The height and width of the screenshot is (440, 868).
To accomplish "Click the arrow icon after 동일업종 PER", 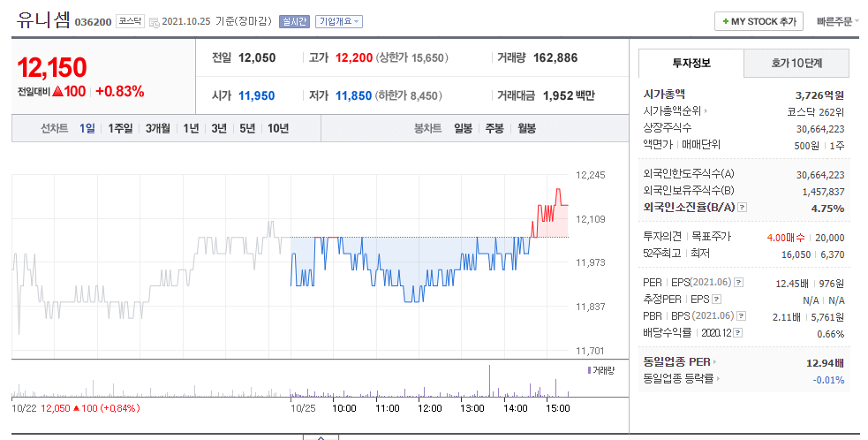I will click(x=714, y=362).
